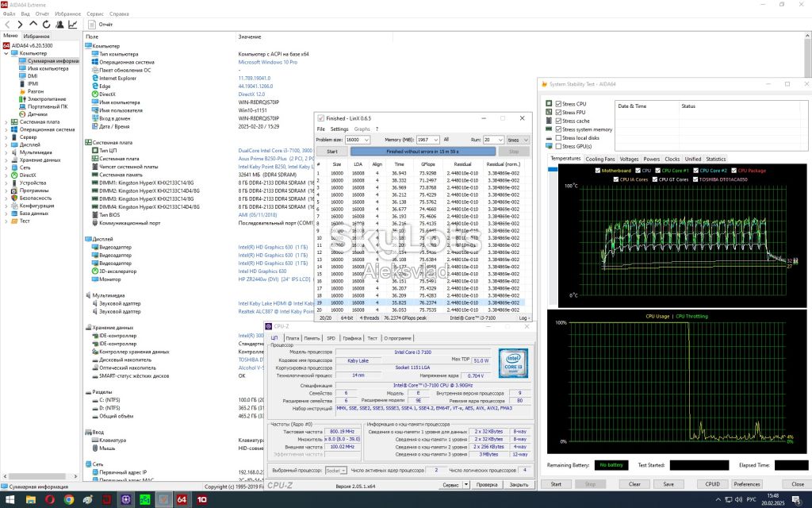Viewport: 812px width, 508px height.
Task: Click the LinX Start button
Action: pyautogui.click(x=332, y=152)
